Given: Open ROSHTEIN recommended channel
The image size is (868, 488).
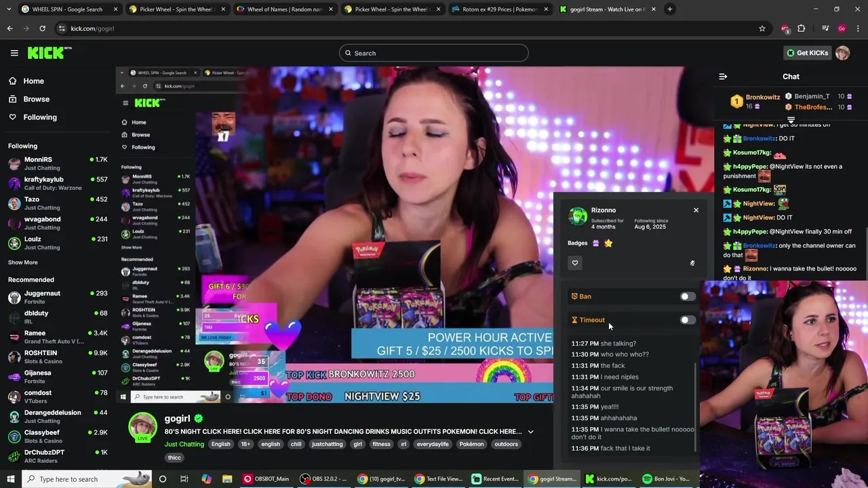Looking at the screenshot, I should tap(58, 357).
